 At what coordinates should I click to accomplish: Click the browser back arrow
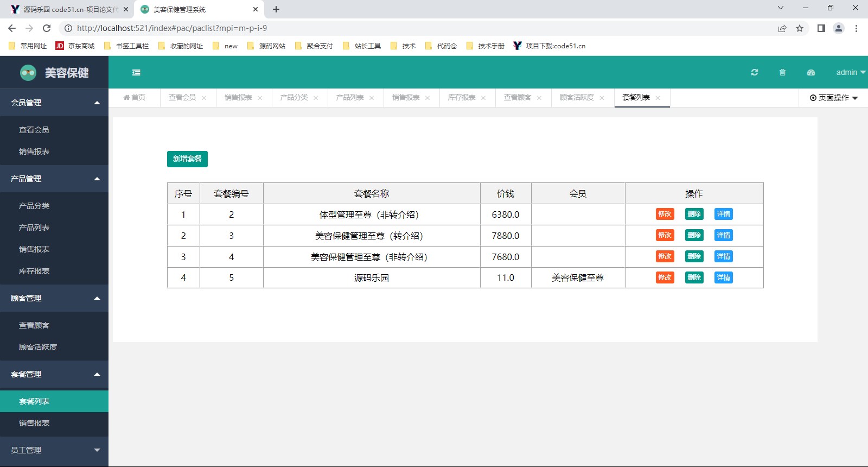click(12, 28)
